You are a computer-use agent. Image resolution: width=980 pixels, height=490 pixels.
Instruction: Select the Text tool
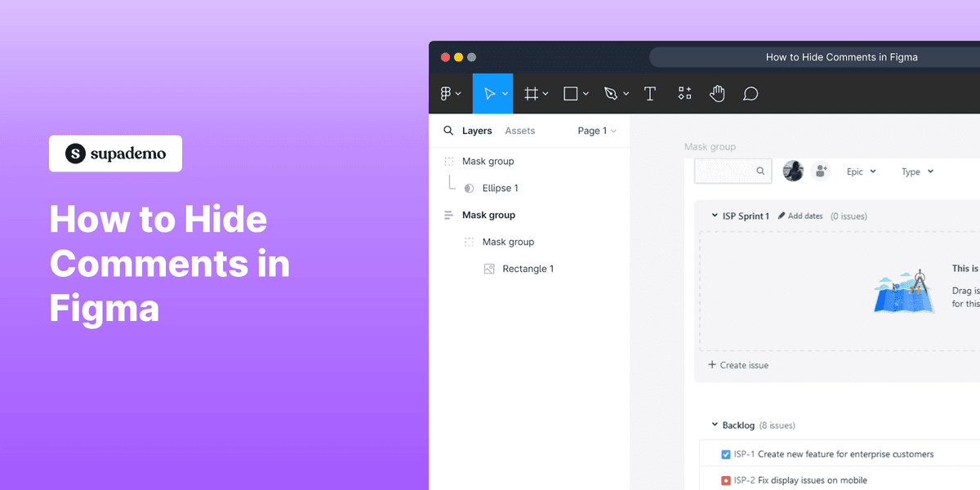(x=650, y=93)
